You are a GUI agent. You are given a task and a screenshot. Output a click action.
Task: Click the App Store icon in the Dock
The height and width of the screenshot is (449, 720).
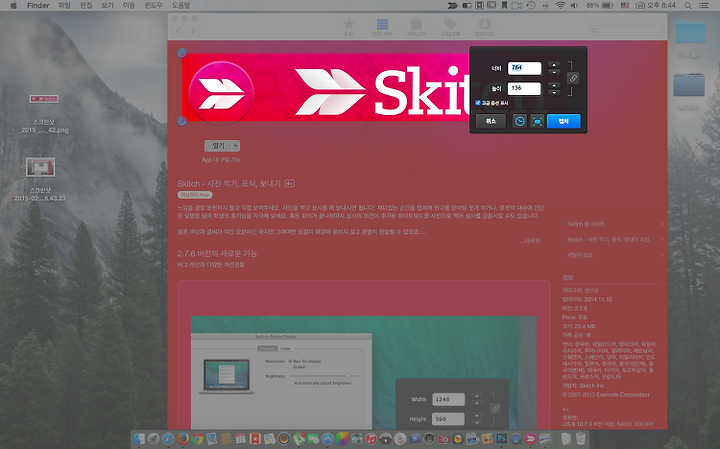[x=327, y=439]
